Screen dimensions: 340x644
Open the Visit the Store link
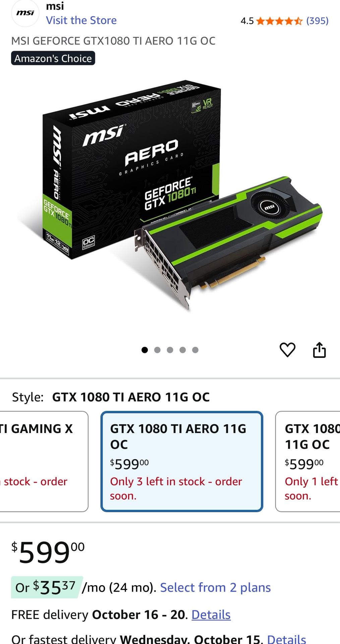(81, 20)
